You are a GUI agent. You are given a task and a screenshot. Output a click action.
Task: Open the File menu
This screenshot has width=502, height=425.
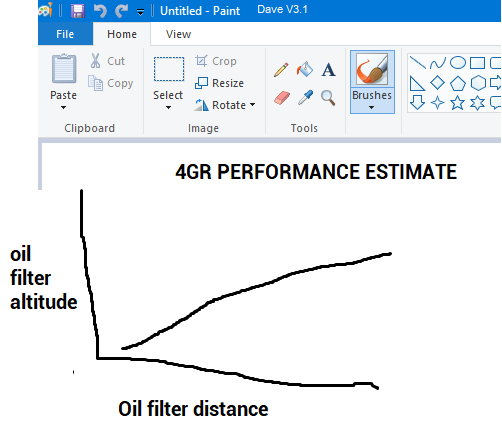(x=65, y=34)
